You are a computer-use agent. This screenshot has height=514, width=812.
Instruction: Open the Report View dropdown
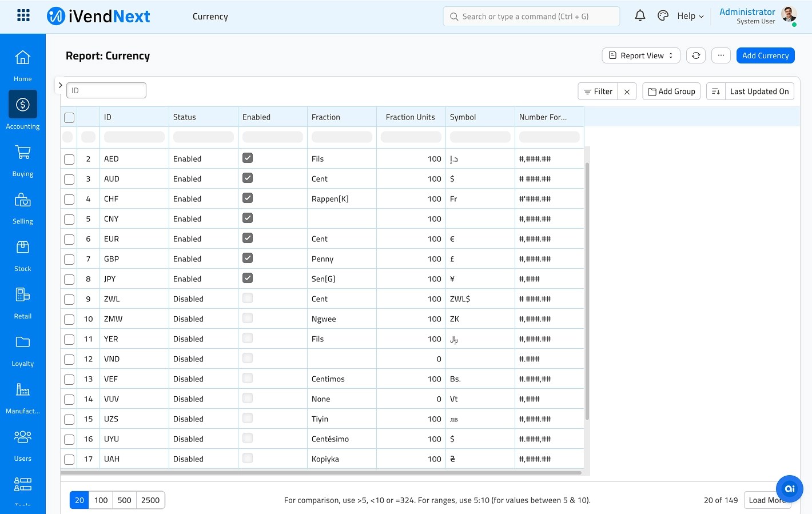pyautogui.click(x=641, y=55)
